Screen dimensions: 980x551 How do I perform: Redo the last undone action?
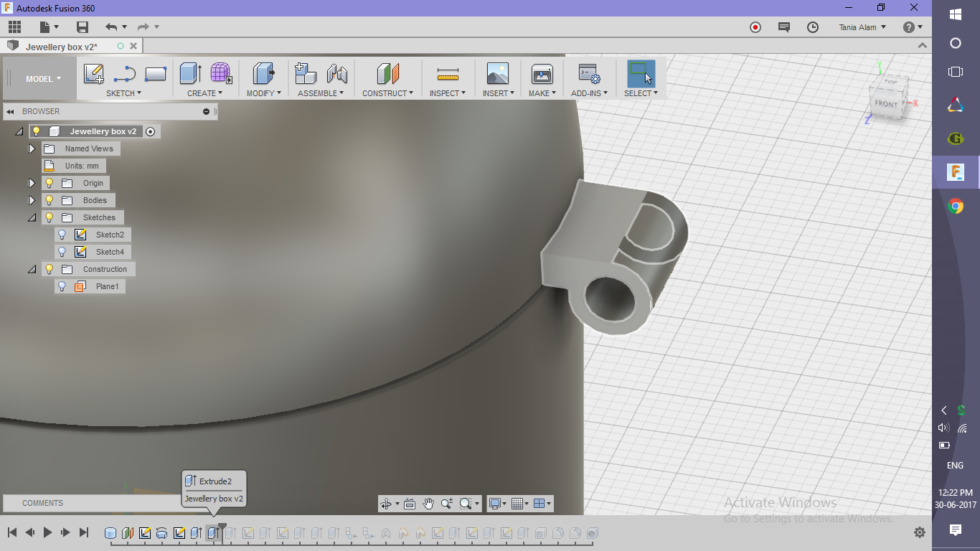[143, 27]
